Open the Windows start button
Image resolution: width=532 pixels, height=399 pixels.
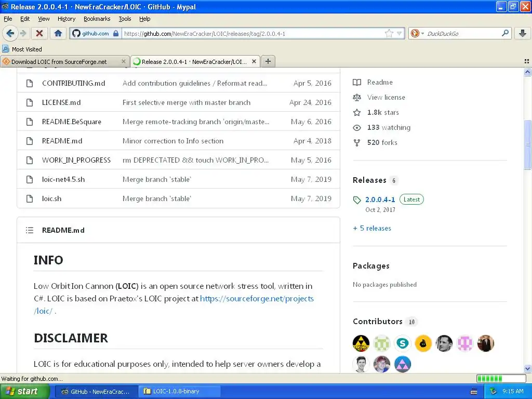click(x=25, y=391)
